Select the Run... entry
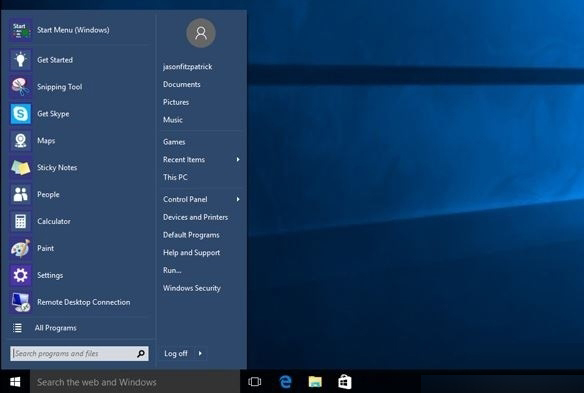584x393 pixels. tap(172, 270)
